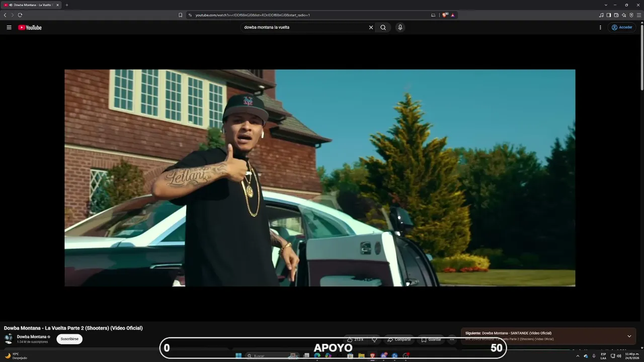This screenshot has height=362, width=644.
Task: Open the Brave Rewards triangle icon
Action: 453,15
